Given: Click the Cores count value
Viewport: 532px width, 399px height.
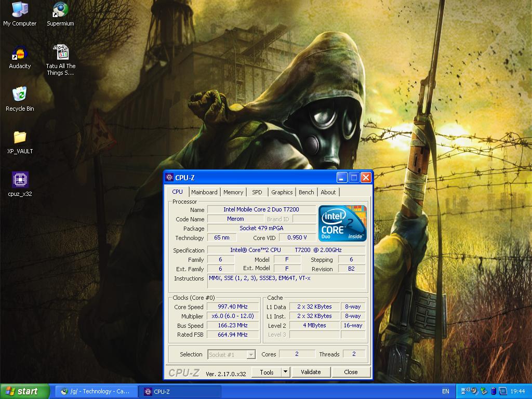Looking at the screenshot, I should (297, 354).
